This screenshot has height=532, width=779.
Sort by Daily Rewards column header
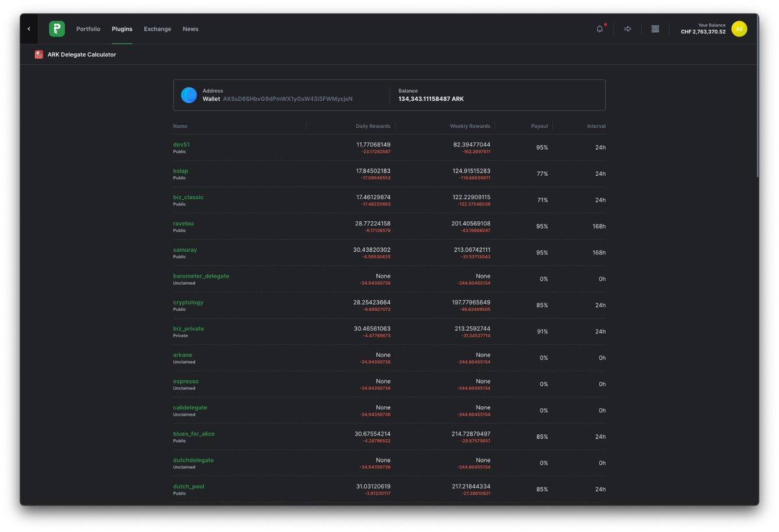coord(373,126)
